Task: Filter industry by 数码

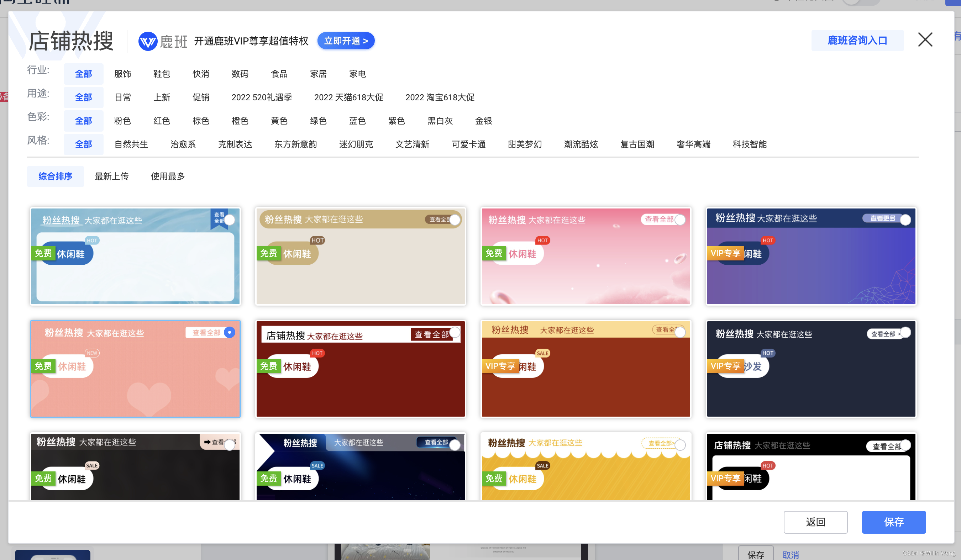Action: (x=240, y=74)
